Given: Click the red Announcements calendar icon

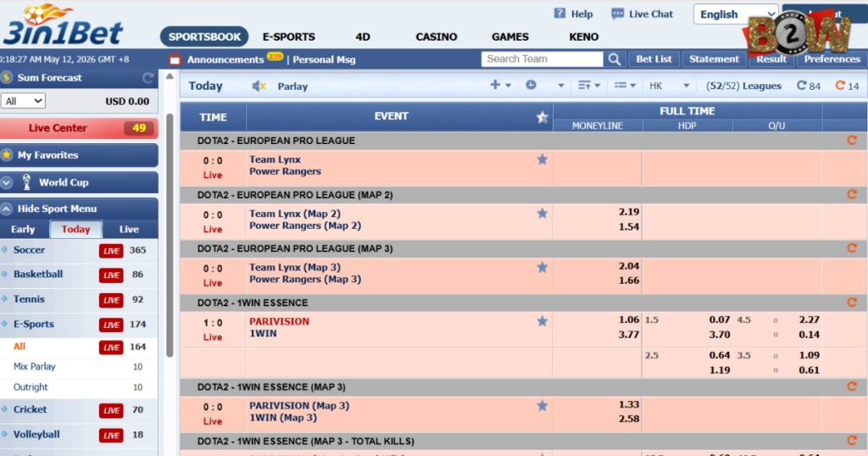Looking at the screenshot, I should tap(175, 58).
